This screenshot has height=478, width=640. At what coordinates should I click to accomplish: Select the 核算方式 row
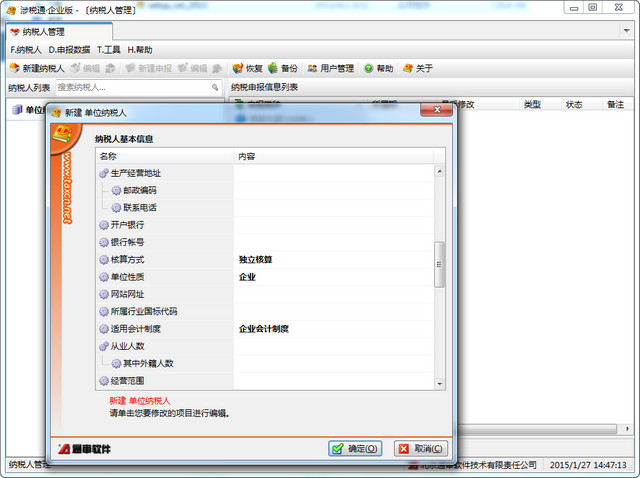pos(265,260)
